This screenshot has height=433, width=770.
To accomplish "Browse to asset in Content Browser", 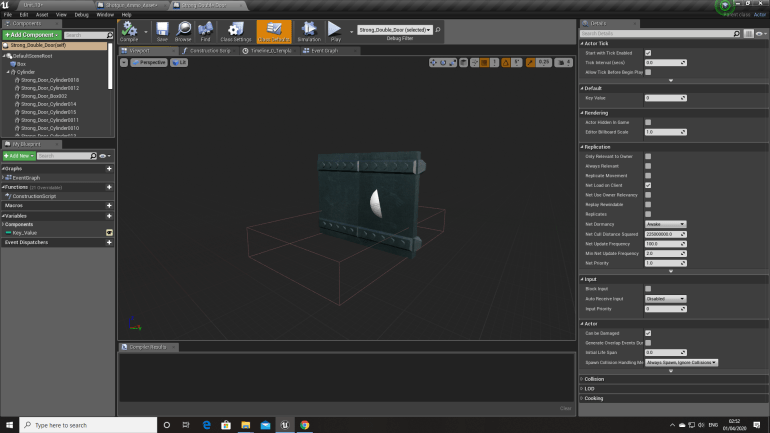I will [183, 31].
